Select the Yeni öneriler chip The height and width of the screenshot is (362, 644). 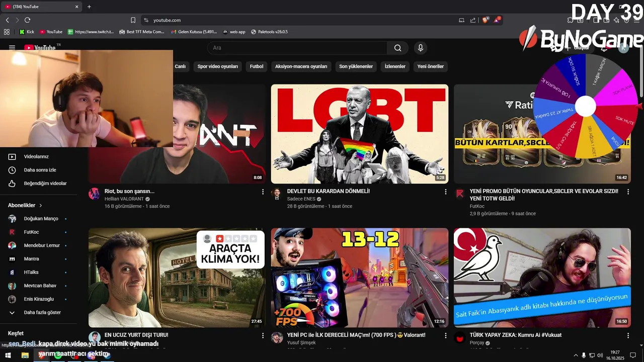tap(430, 66)
